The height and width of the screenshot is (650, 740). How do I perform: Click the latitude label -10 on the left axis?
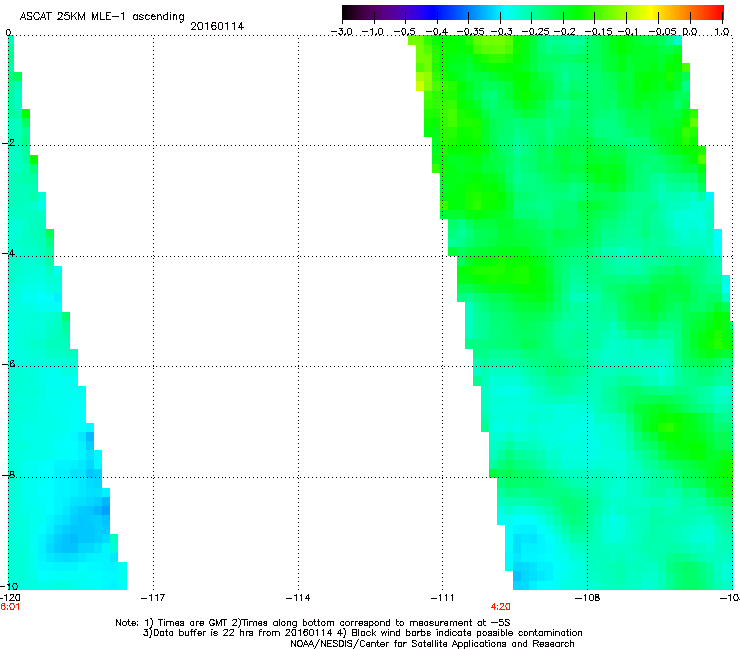tap(9, 586)
